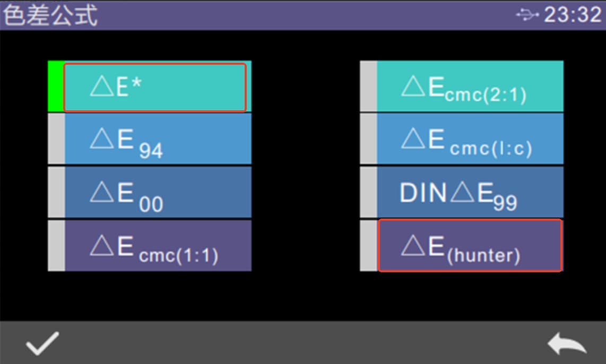Confirm selection with the checkmark icon

click(42, 343)
